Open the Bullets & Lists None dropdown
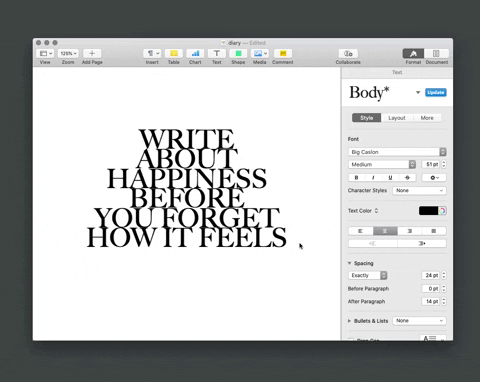 click(x=419, y=321)
